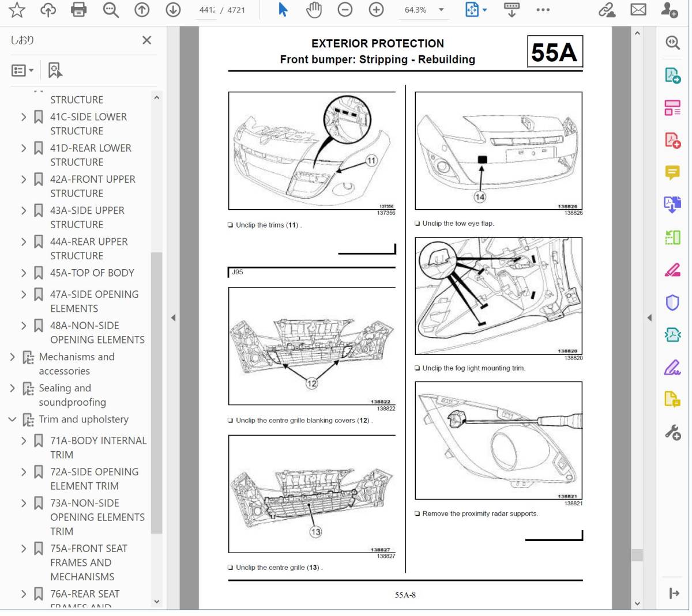Viewport: 692px width, 616px height.
Task: Expand 72A-SIDE OPENING ELEMENT TRIM bookmark
Action: coord(24,472)
